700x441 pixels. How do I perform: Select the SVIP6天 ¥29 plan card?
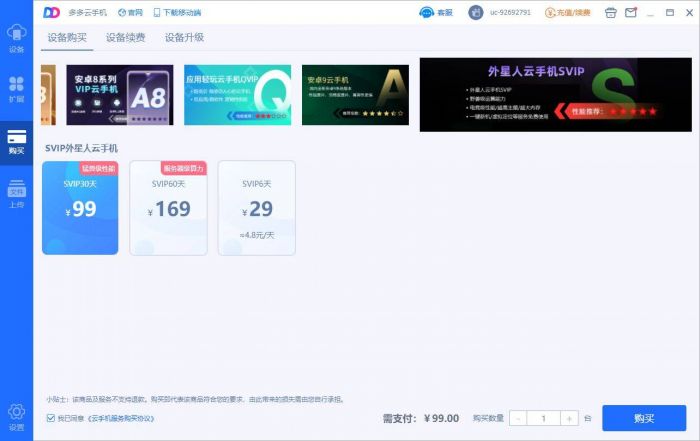coord(256,207)
